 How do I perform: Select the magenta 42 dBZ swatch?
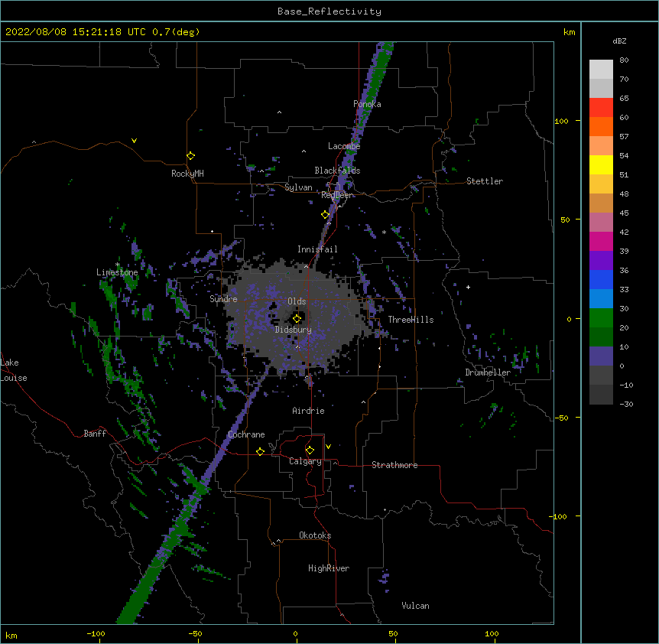click(601, 241)
